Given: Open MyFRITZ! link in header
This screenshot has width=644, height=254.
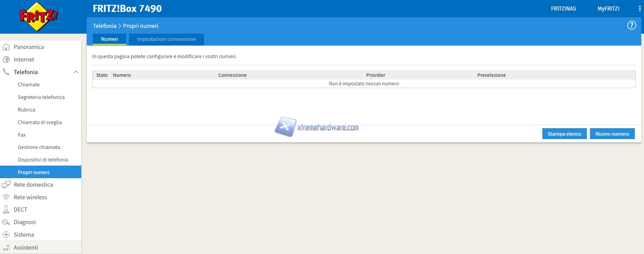Looking at the screenshot, I should 608,9.
